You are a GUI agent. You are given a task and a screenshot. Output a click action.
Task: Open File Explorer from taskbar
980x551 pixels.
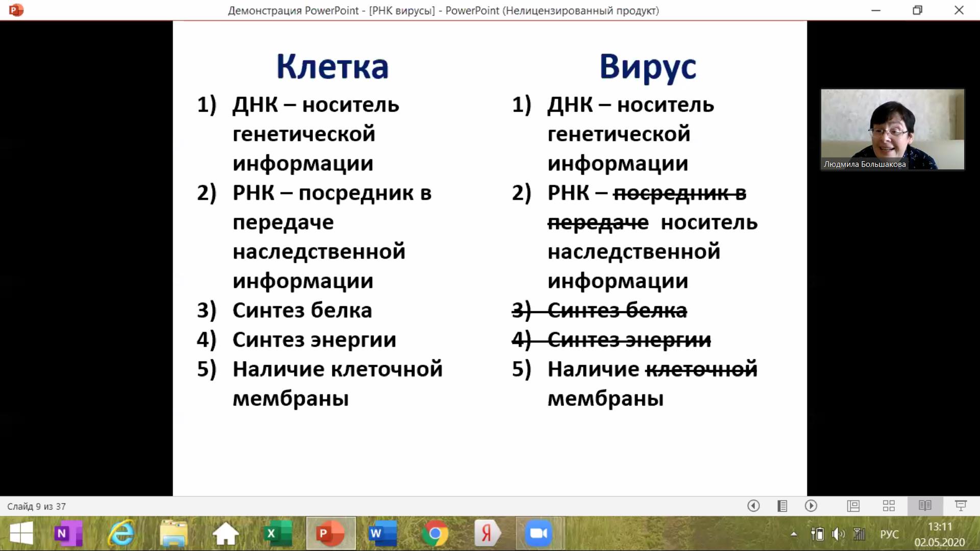click(174, 534)
